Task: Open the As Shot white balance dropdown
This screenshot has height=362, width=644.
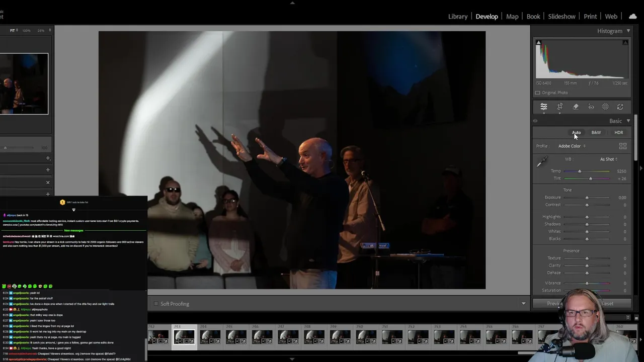Action: pyautogui.click(x=609, y=159)
